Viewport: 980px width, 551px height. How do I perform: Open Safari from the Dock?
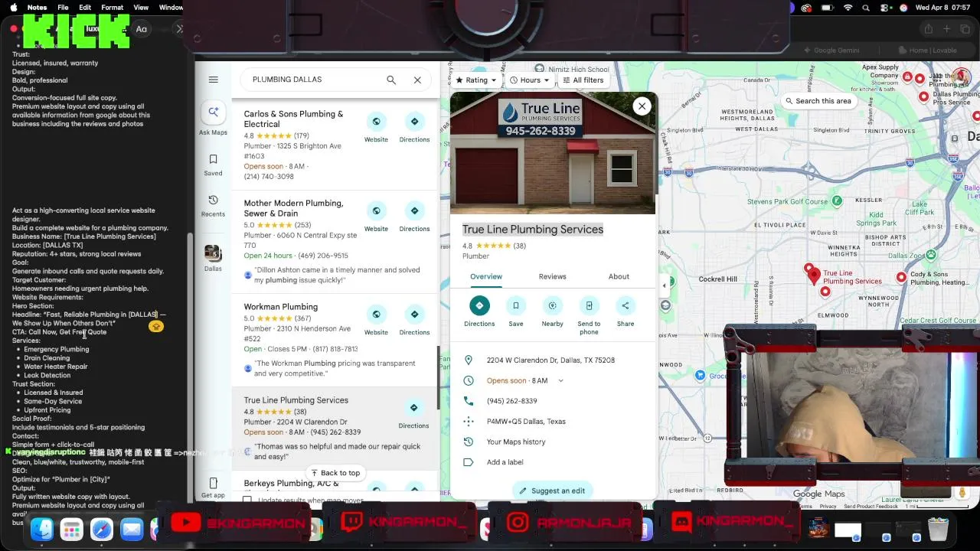[x=102, y=529]
